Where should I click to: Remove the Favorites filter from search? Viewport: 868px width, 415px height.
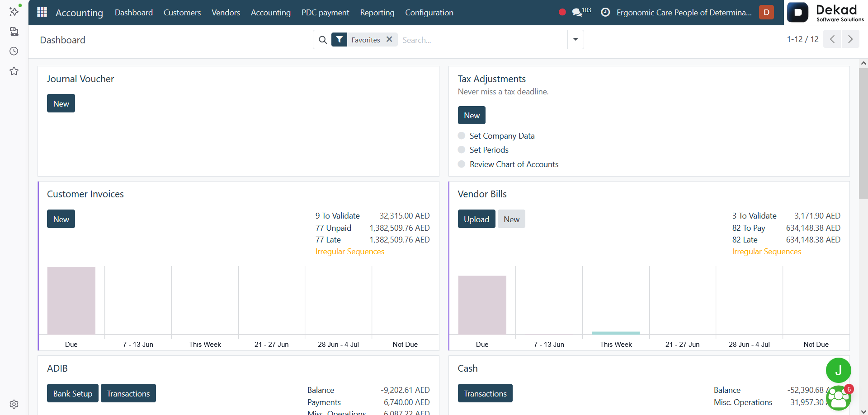[389, 39]
